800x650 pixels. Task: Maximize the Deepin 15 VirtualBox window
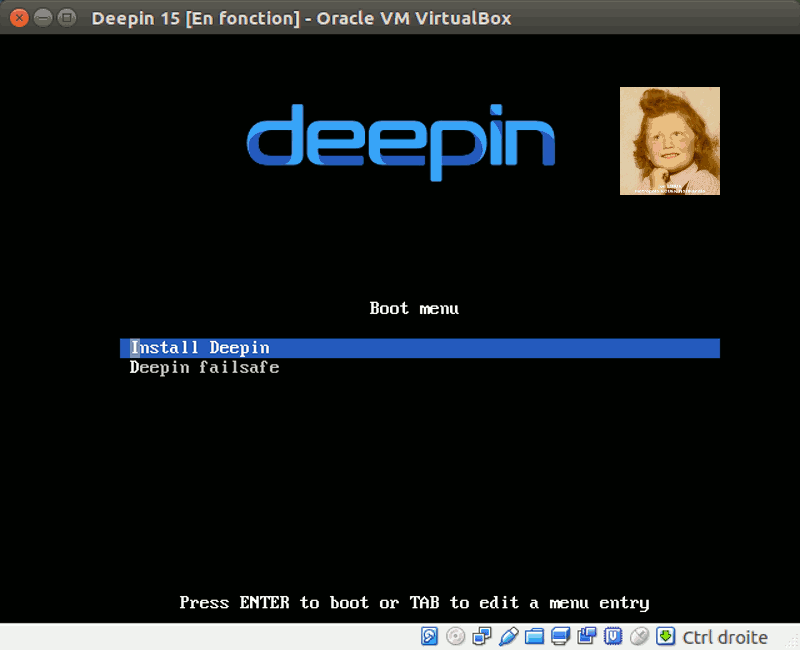[66, 18]
